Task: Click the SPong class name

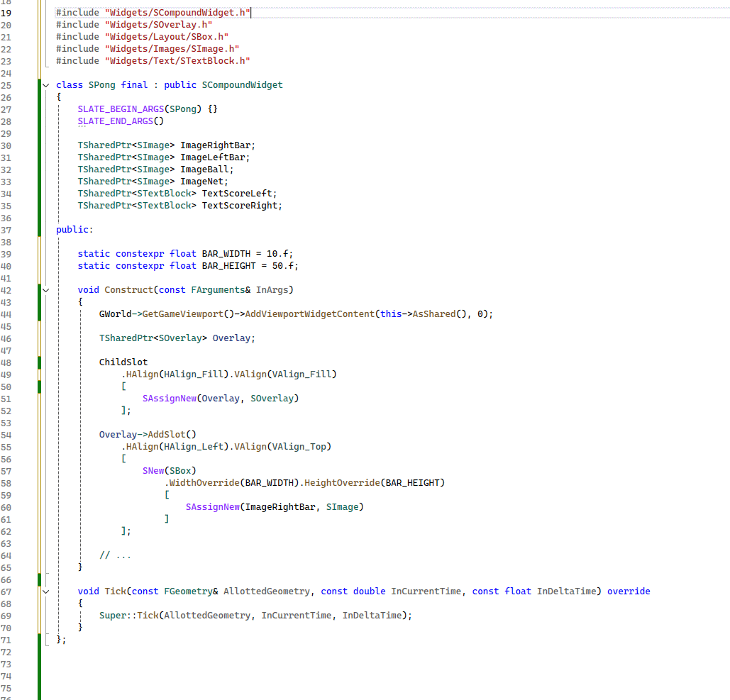Action: (x=101, y=85)
